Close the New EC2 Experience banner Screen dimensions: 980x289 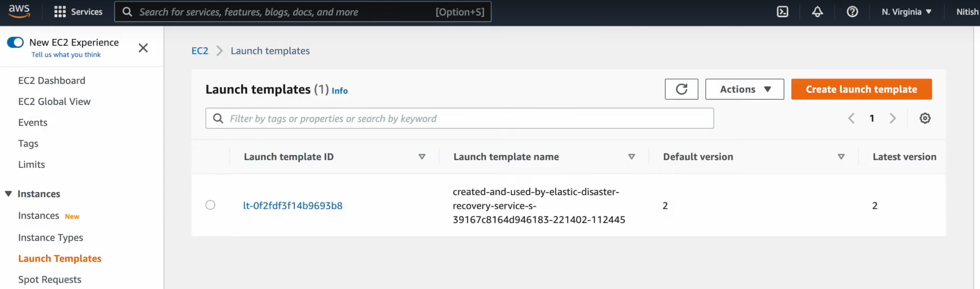(x=143, y=48)
